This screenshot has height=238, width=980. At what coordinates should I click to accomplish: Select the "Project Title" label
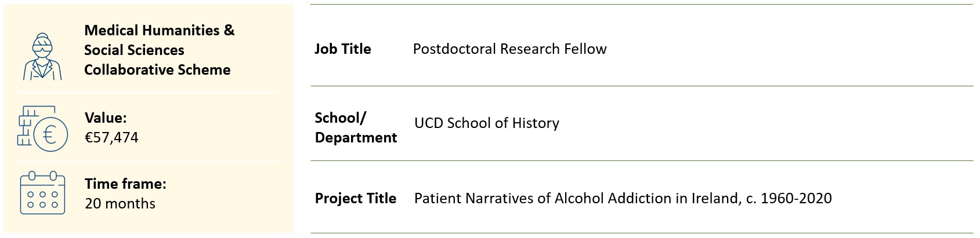(x=355, y=198)
